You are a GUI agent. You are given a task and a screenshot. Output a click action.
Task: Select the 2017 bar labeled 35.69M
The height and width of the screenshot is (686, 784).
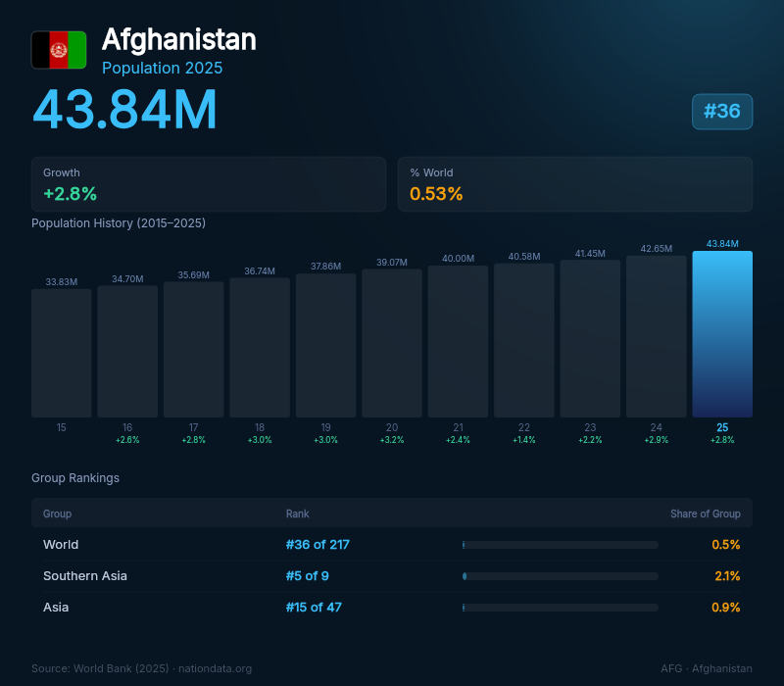click(x=193, y=350)
